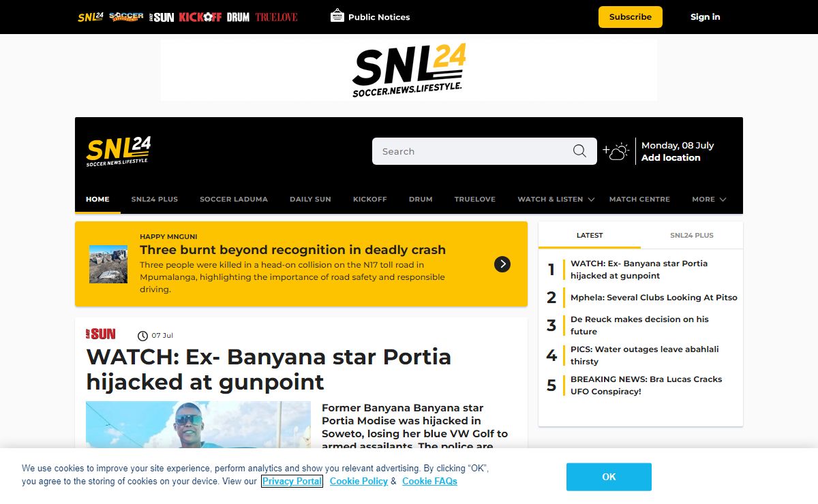This screenshot has height=504, width=818.
Task: Click into the Search input field
Action: coord(470,151)
